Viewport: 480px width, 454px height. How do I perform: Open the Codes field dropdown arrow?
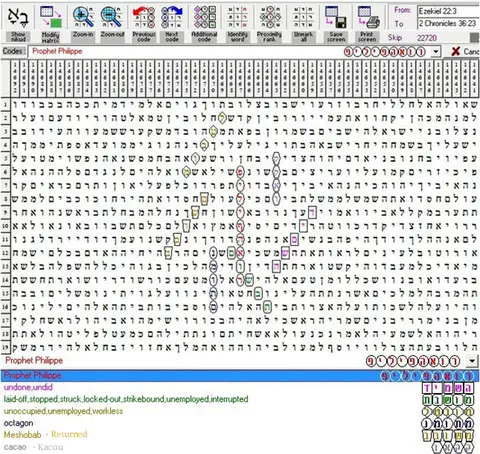coord(436,52)
